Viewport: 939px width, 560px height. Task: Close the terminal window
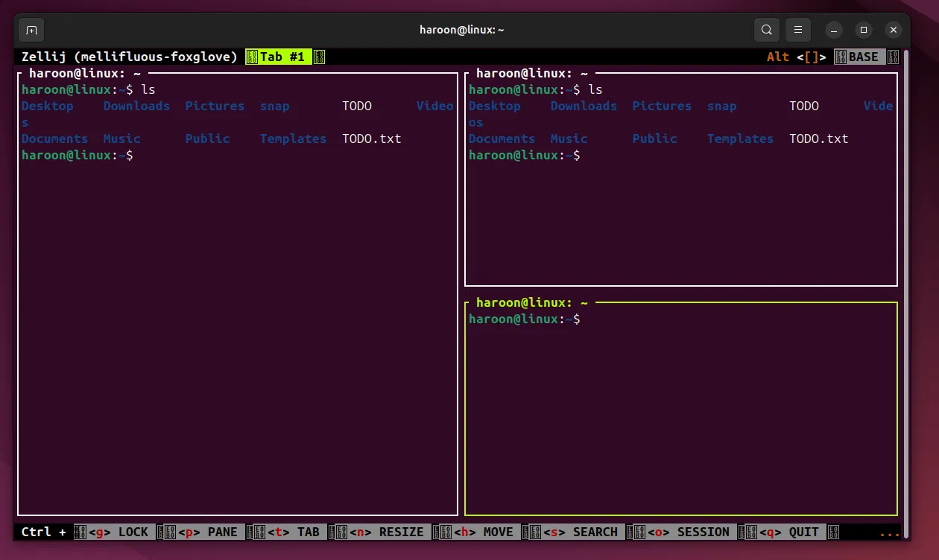894,30
